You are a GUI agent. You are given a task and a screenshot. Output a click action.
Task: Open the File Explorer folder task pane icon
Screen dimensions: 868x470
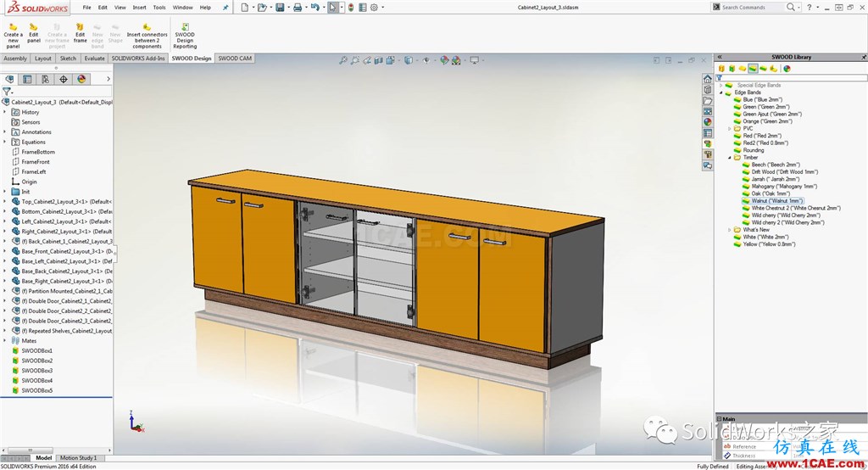coord(708,101)
